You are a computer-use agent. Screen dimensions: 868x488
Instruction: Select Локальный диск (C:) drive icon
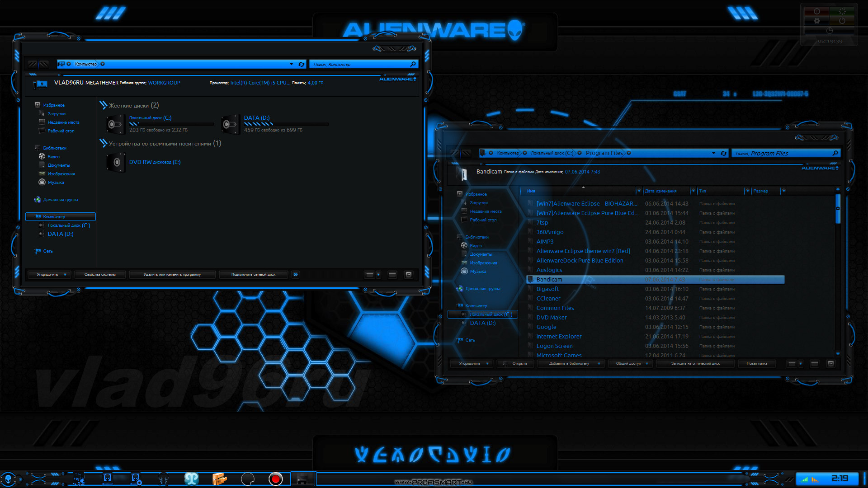point(115,124)
